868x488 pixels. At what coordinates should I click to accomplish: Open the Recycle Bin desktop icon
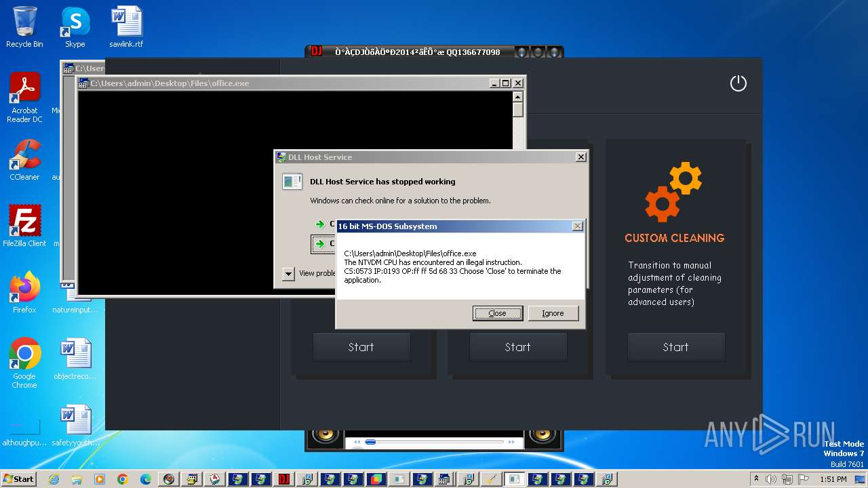(x=24, y=27)
